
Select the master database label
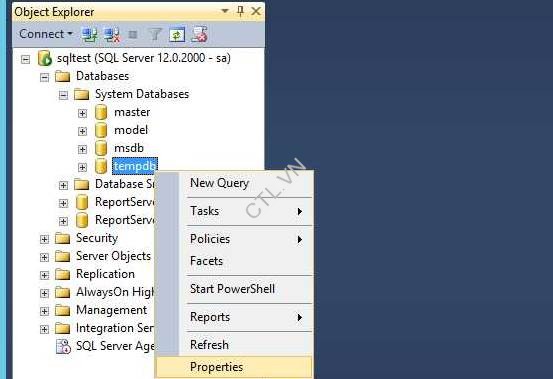132,112
